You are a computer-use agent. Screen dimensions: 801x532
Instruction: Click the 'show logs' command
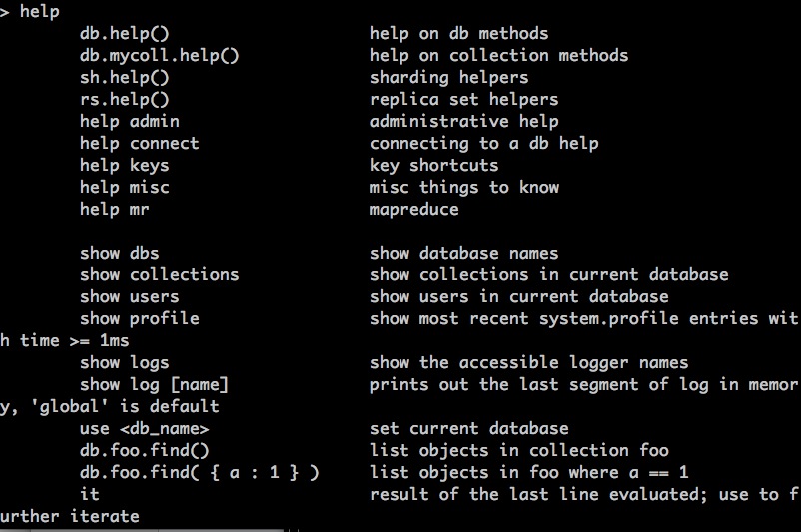coord(124,362)
